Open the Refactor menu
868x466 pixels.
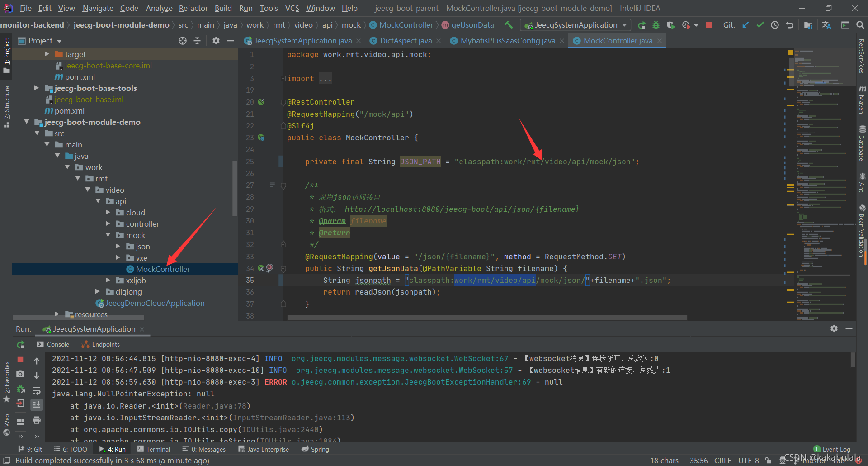pyautogui.click(x=193, y=8)
